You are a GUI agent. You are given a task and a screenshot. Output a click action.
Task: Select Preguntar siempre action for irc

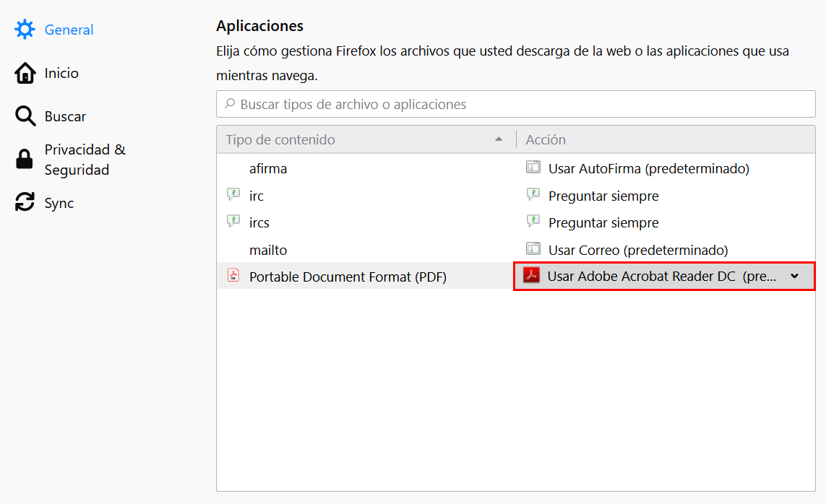click(603, 196)
